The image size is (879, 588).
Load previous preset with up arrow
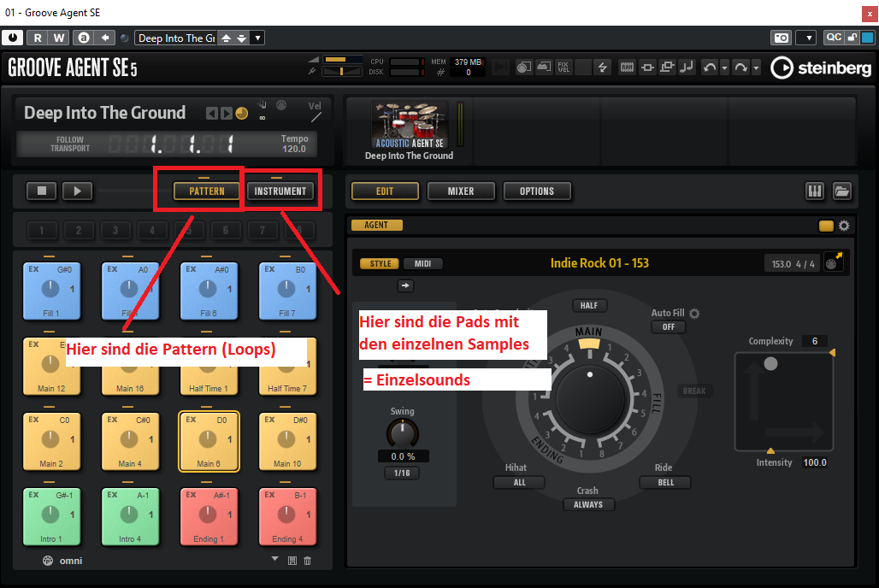click(x=226, y=38)
